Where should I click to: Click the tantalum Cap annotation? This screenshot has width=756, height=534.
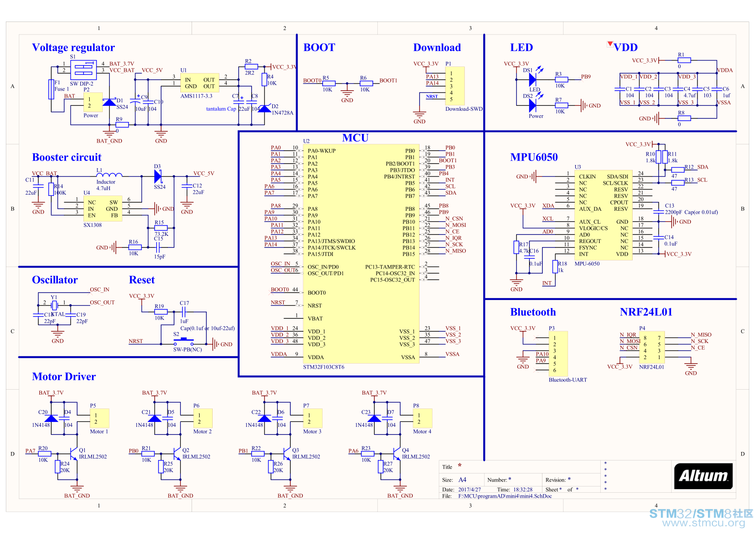pyautogui.click(x=221, y=109)
